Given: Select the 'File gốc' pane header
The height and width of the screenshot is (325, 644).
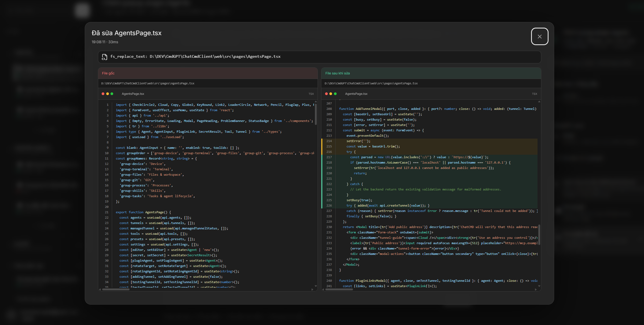Looking at the screenshot, I should pyautogui.click(x=208, y=73).
